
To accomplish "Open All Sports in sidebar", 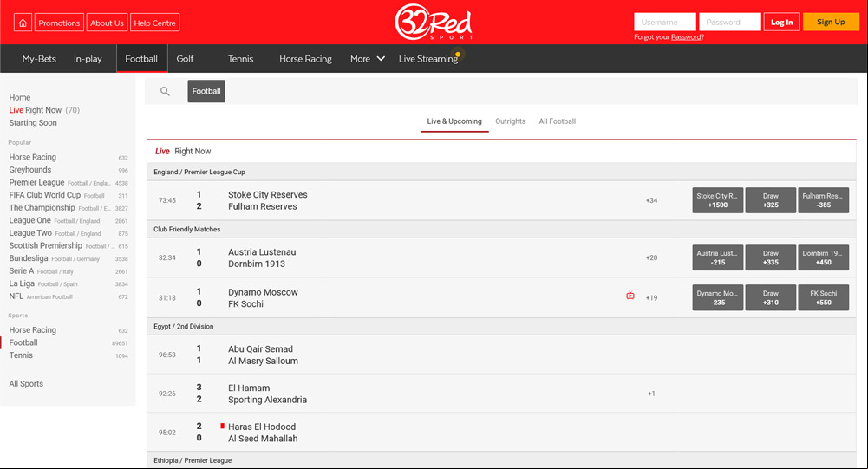I will (x=26, y=384).
